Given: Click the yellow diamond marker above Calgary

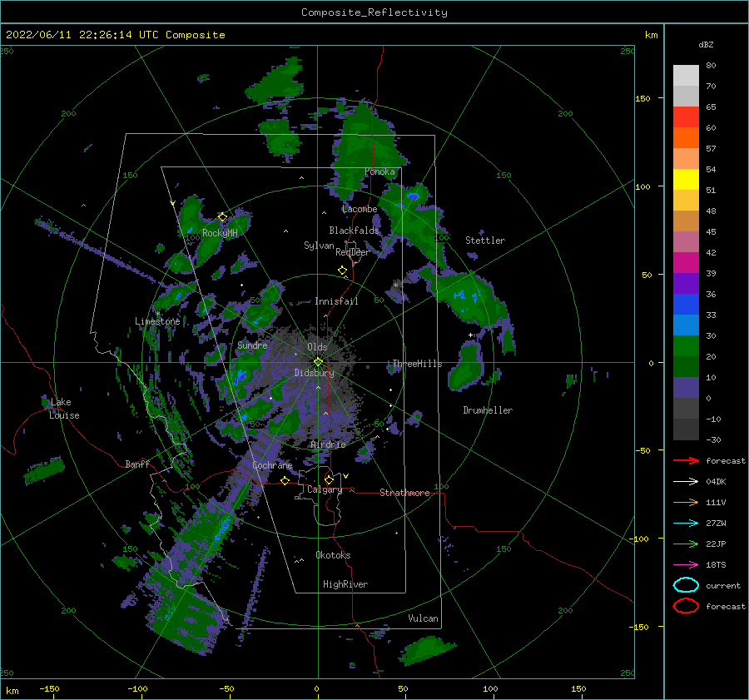Looking at the screenshot, I should [x=329, y=479].
